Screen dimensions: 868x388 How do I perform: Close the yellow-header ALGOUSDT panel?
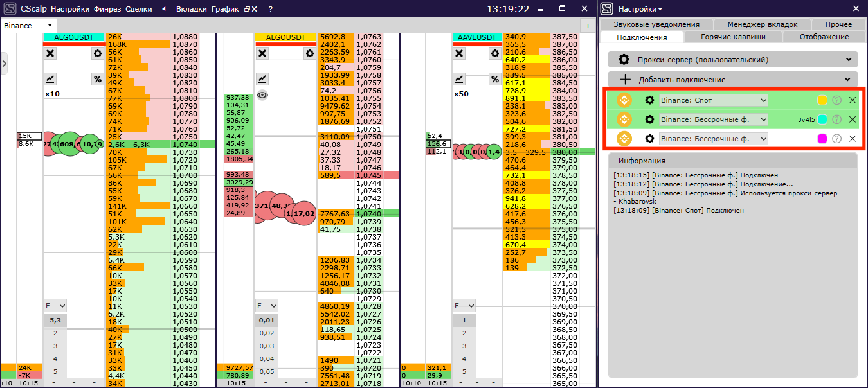pos(262,53)
